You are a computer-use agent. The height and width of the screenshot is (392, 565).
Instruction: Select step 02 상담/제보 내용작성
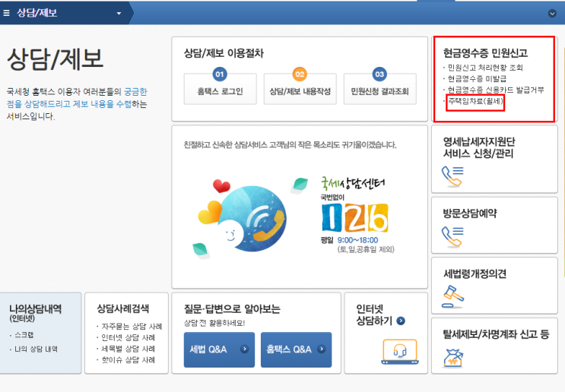coord(300,89)
